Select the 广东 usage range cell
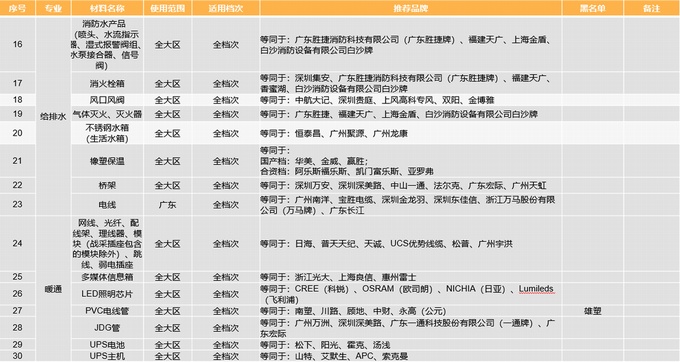The height and width of the screenshot is (362, 680). tap(167, 205)
